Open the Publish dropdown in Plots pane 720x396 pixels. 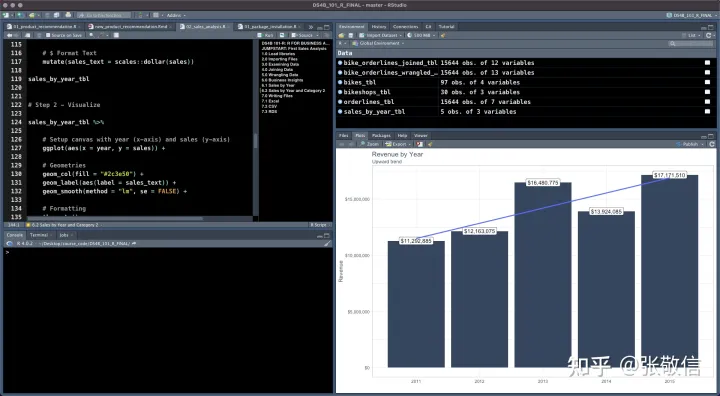(691, 144)
